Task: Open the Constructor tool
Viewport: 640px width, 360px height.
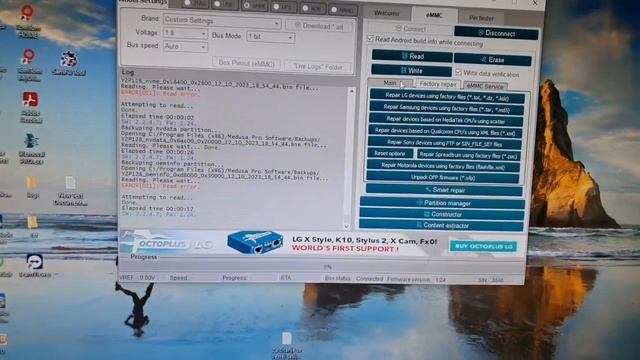Action: (442, 214)
